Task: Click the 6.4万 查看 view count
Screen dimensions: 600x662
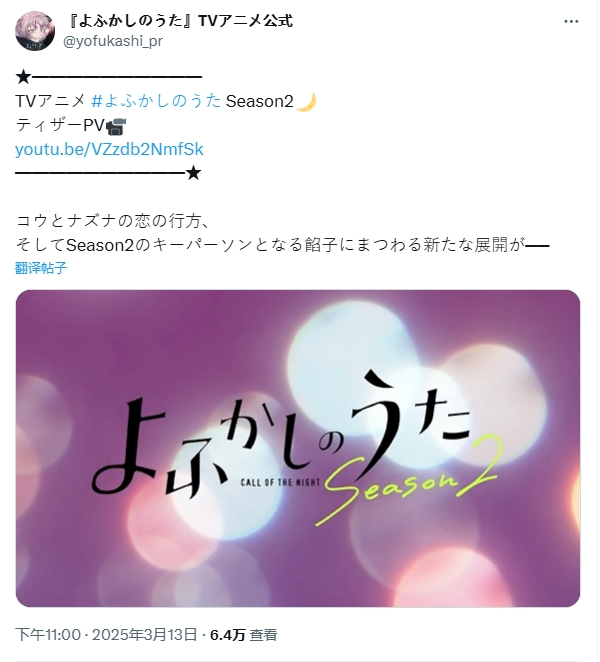Action: coord(244,635)
